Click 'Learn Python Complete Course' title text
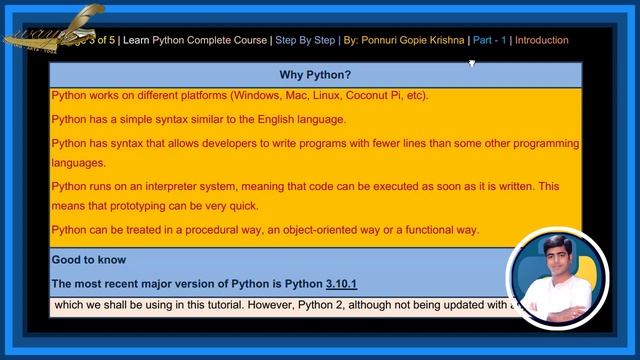Viewport: 640px width, 360px height. coord(195,40)
